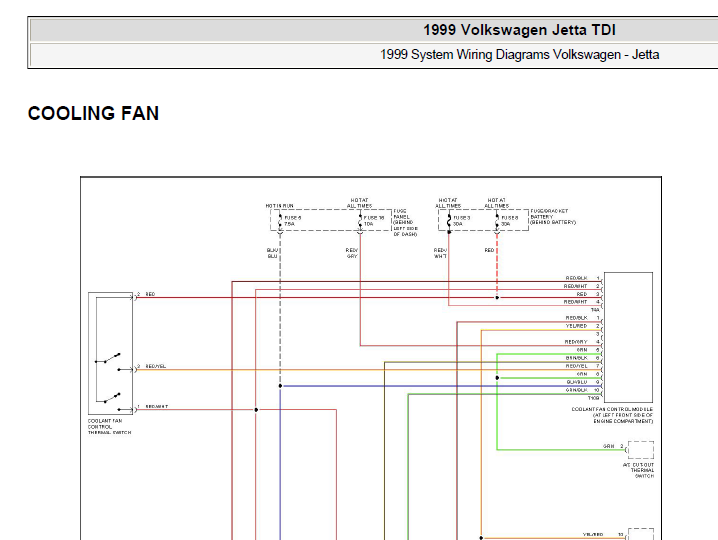Click the "YEL/RED" label at module pin 2
This screenshot has width=718, height=540.
pyautogui.click(x=576, y=326)
